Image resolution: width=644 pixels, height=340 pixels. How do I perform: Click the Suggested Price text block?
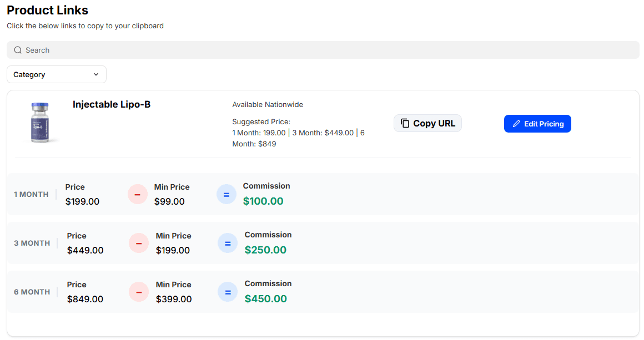tap(298, 133)
